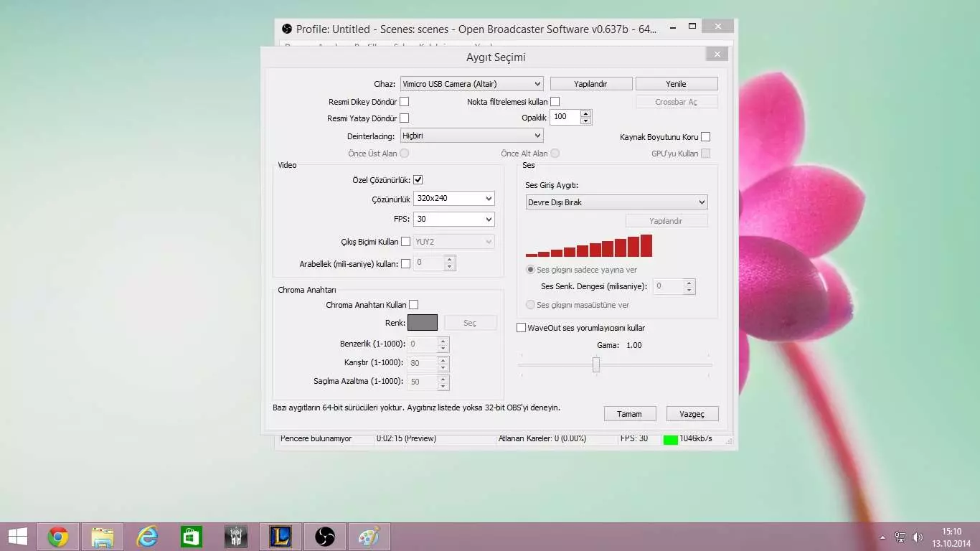Click the Gama slider handle
The width and height of the screenshot is (980, 551).
[x=596, y=364]
